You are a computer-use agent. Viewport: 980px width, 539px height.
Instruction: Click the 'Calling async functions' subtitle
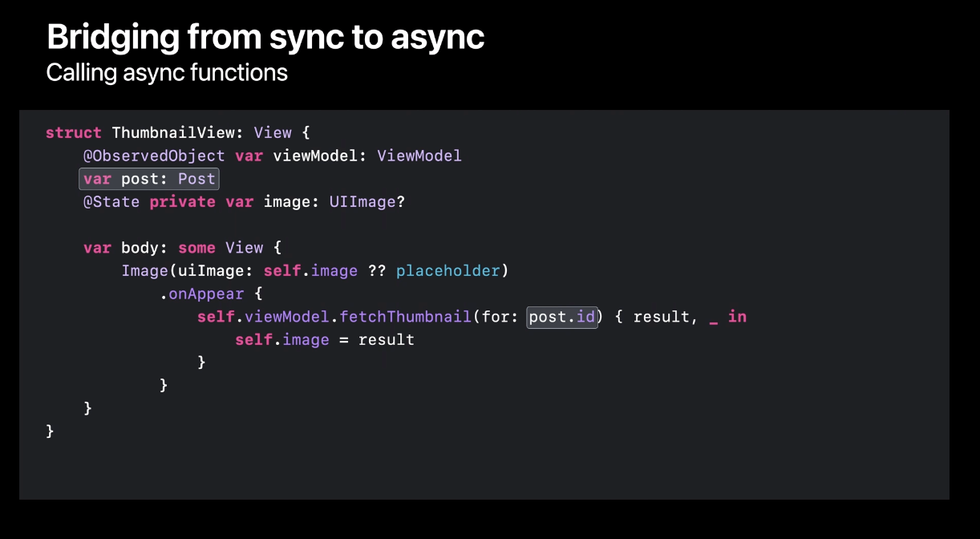point(167,73)
